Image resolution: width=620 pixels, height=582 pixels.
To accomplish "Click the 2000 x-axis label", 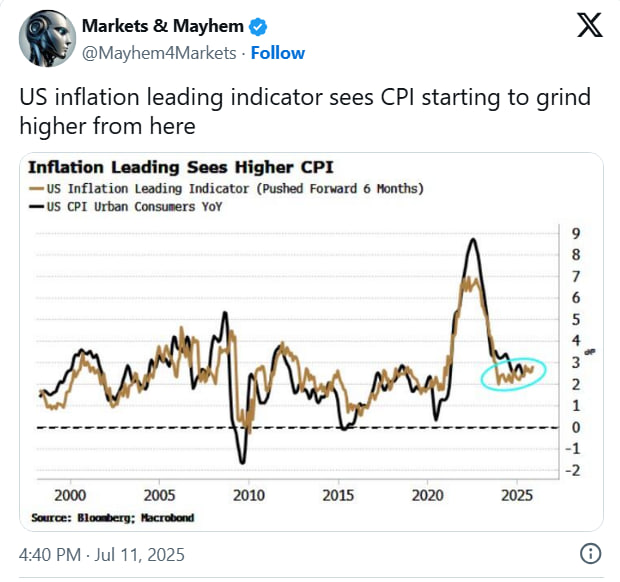I will coord(69,495).
